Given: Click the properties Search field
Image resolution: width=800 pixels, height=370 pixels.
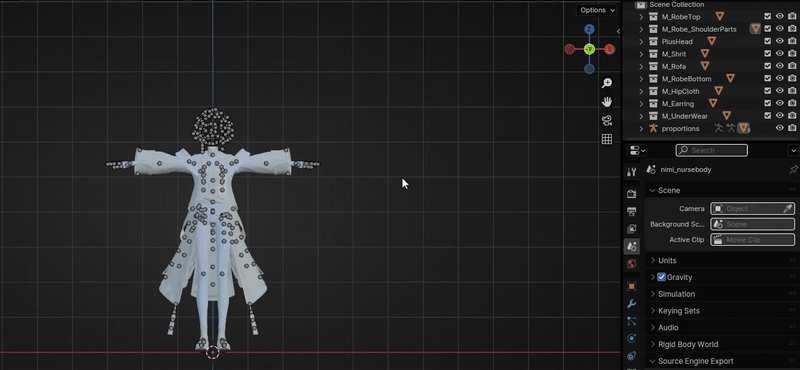Looking at the screenshot, I should coord(712,150).
